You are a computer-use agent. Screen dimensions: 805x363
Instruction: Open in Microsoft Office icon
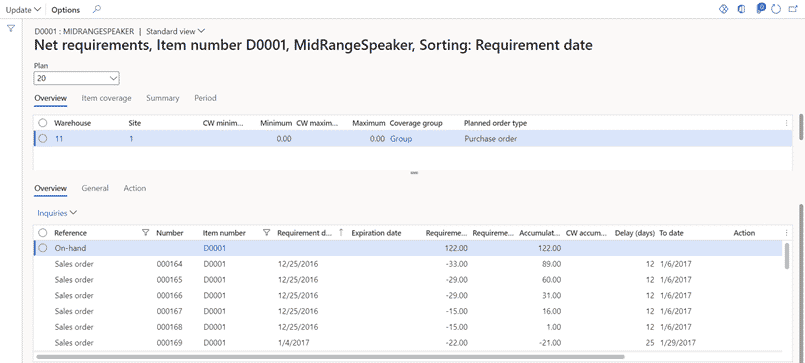[741, 9]
